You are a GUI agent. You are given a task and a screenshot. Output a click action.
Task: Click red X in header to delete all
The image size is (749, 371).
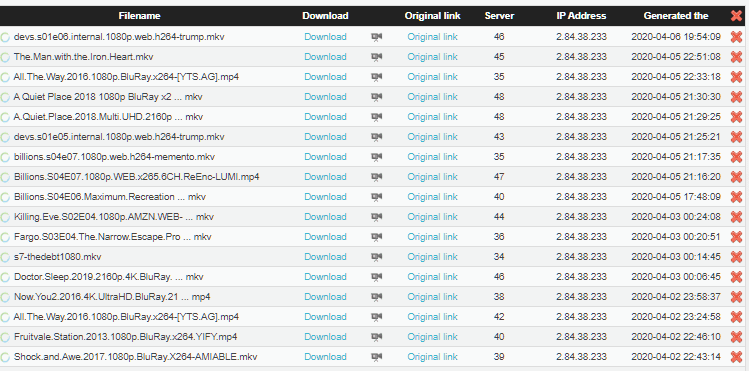(x=736, y=16)
